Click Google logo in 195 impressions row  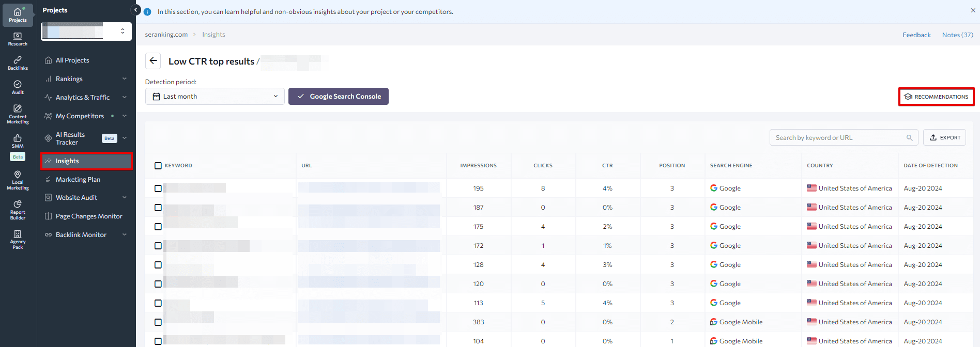(x=714, y=188)
